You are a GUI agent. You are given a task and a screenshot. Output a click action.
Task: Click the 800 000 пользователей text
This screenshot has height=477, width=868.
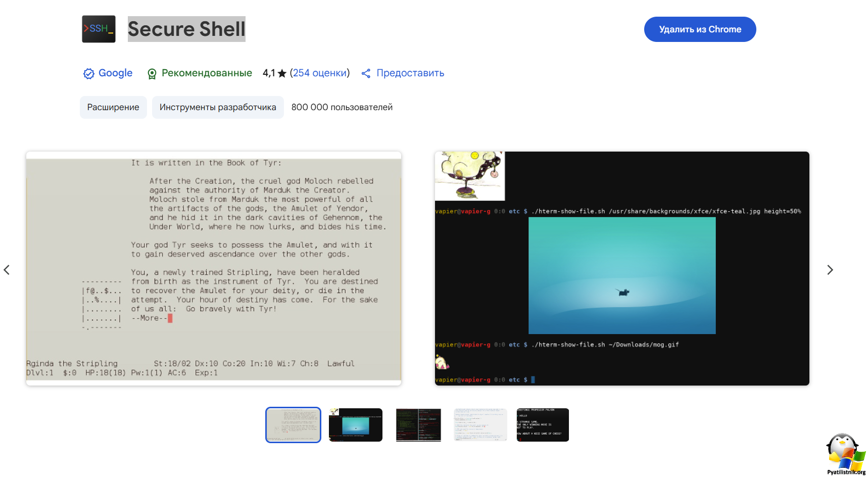[x=342, y=107]
